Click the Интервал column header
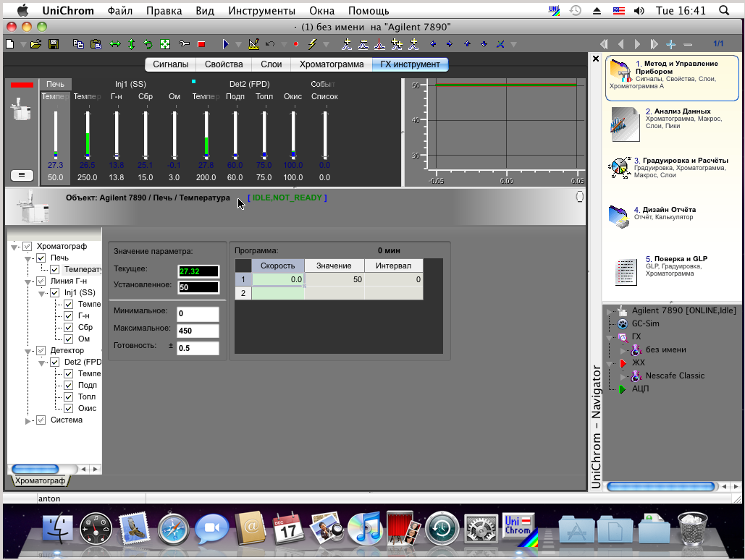The height and width of the screenshot is (560, 745). pos(393,266)
